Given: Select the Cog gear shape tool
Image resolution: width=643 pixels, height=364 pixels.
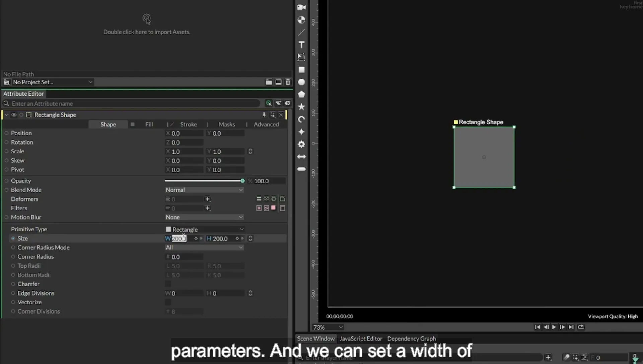Looking at the screenshot, I should (301, 144).
